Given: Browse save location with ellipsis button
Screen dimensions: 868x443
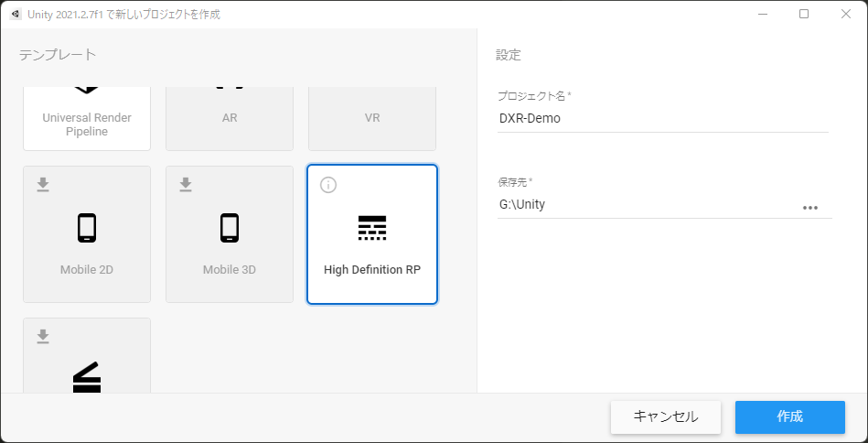Looking at the screenshot, I should pyautogui.click(x=809, y=208).
